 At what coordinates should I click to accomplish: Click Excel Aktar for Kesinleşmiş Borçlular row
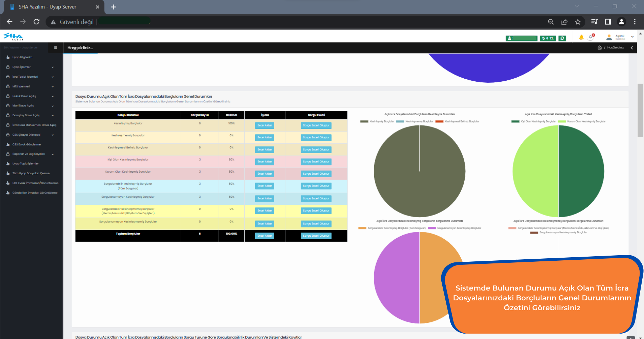264,125
